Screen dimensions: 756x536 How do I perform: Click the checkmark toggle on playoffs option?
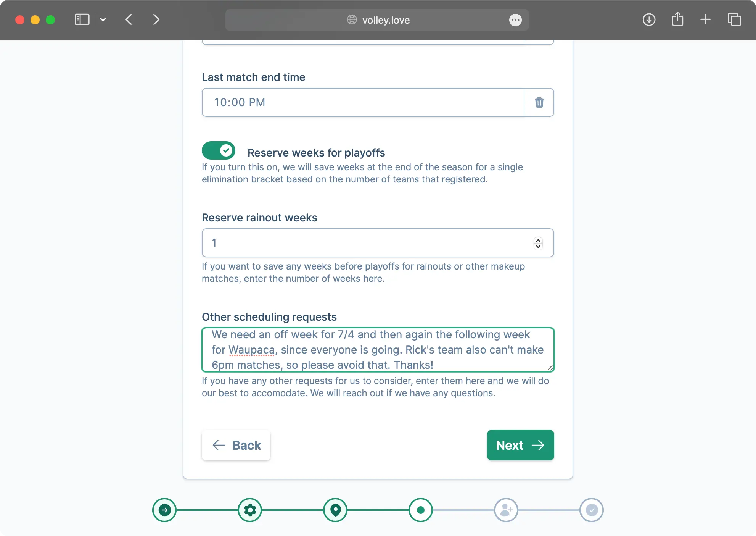coord(219,150)
